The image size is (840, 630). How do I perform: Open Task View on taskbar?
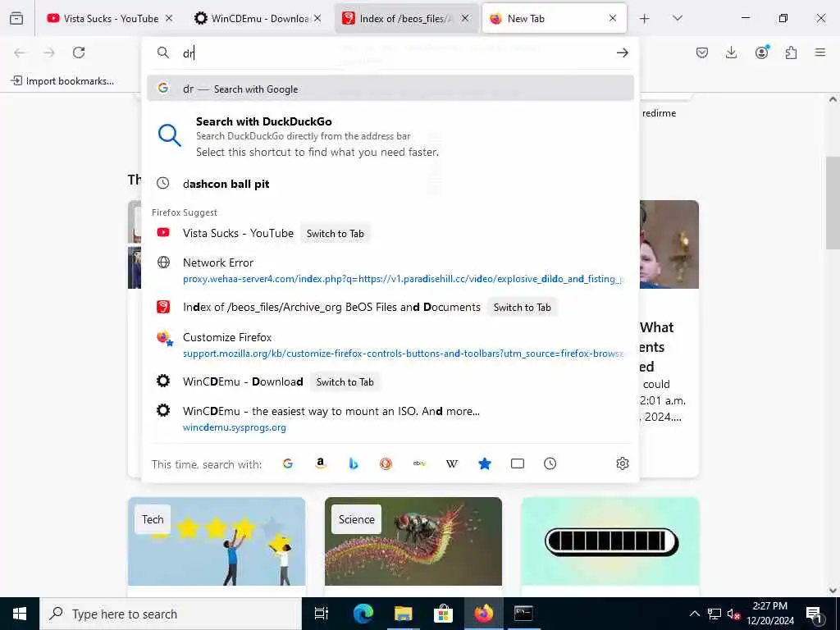tap(322, 614)
